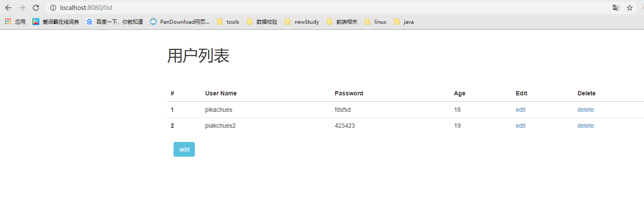This screenshot has height=208, width=644.
Task: Click the browser forward arrow
Action: click(22, 8)
